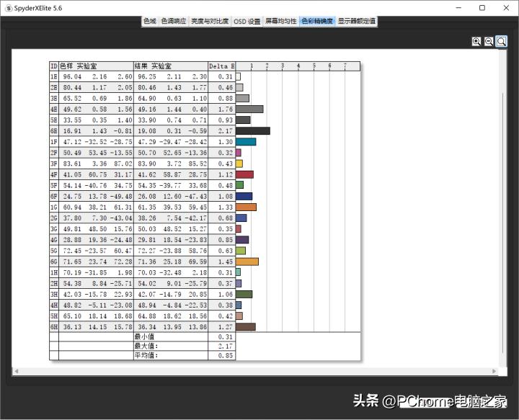Click the gray 4E color bar
This screenshot has width=519, height=420.
[249, 109]
